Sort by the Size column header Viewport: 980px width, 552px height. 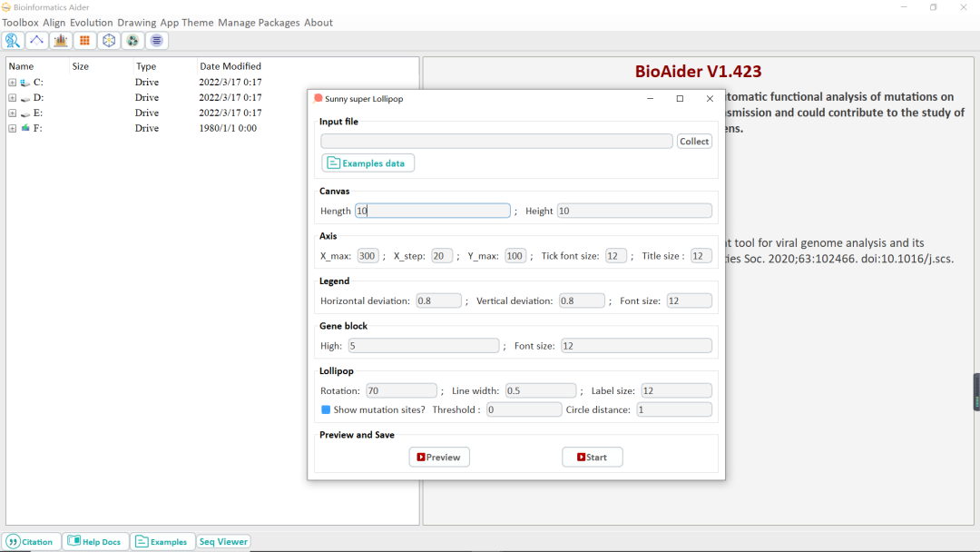click(x=81, y=66)
